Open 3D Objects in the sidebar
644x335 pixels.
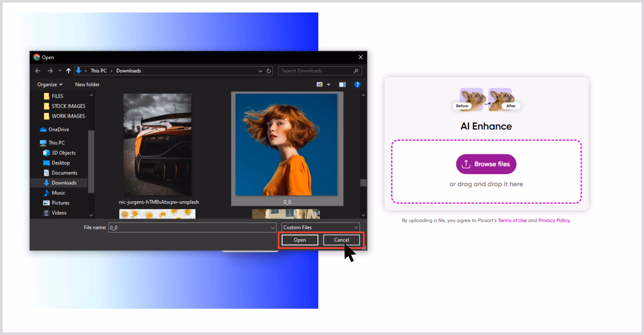pos(59,153)
